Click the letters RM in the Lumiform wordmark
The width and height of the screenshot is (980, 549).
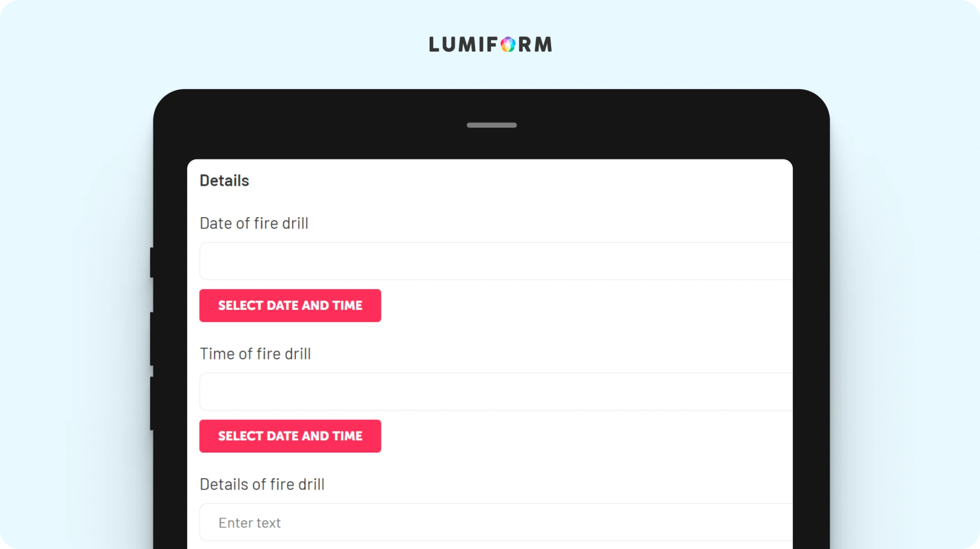[535, 44]
